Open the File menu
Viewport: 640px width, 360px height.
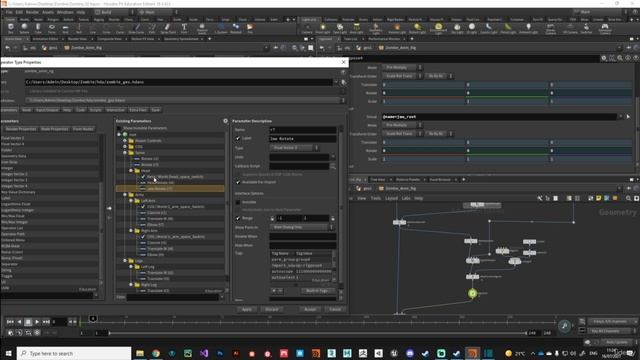pyautogui.click(x=9, y=12)
